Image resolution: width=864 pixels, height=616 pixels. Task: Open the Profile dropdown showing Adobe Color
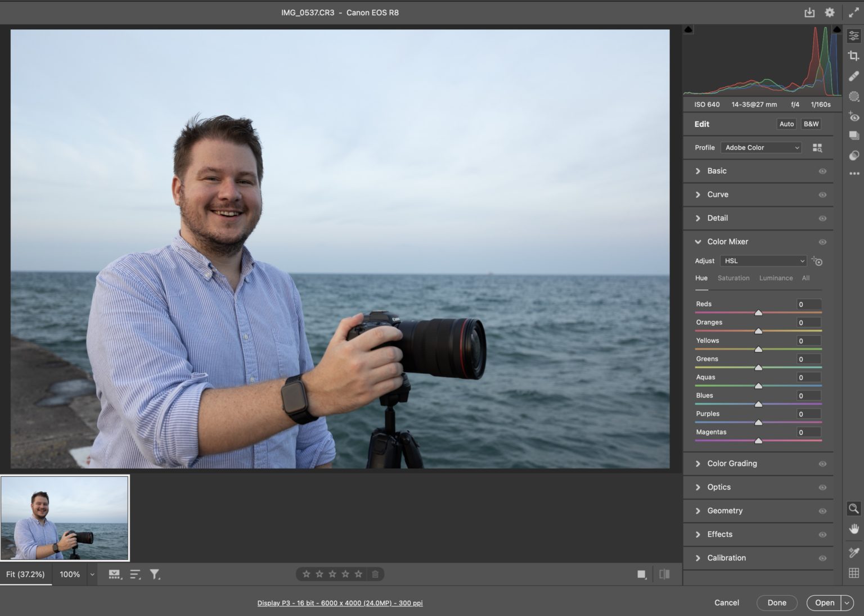[x=760, y=147]
